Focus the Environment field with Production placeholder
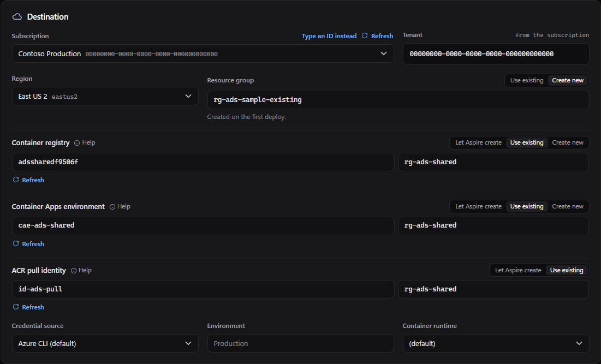601x364 pixels. click(300, 343)
